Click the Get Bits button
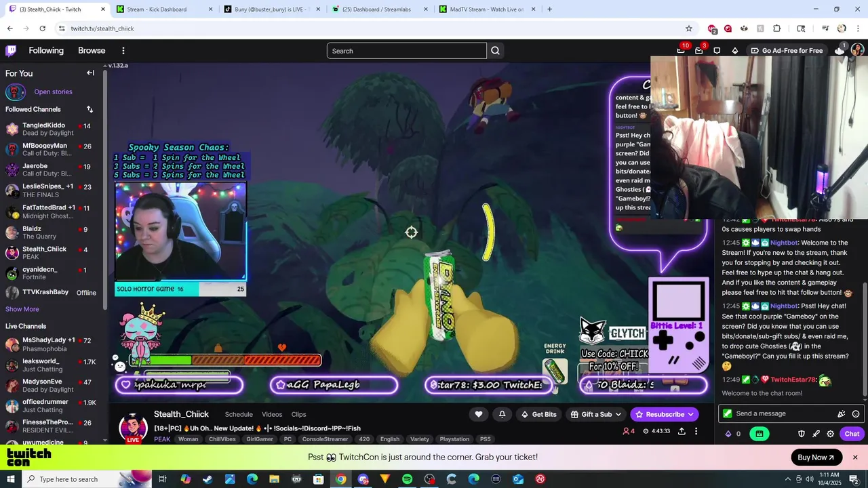 pyautogui.click(x=538, y=414)
